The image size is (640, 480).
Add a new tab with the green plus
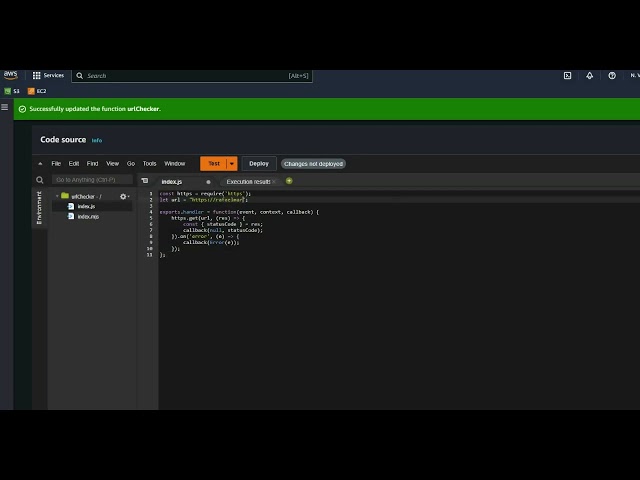click(289, 181)
